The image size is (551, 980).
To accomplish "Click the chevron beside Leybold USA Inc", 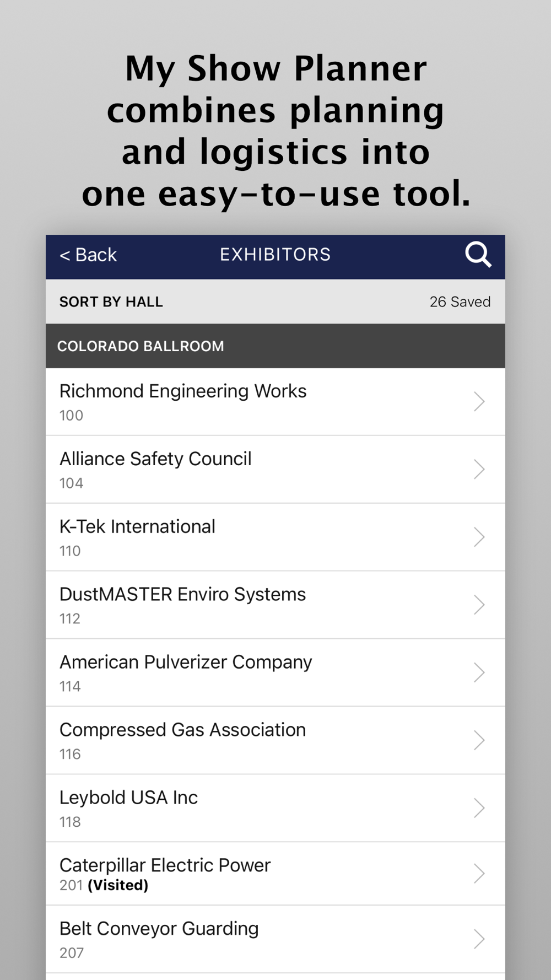I will point(479,808).
